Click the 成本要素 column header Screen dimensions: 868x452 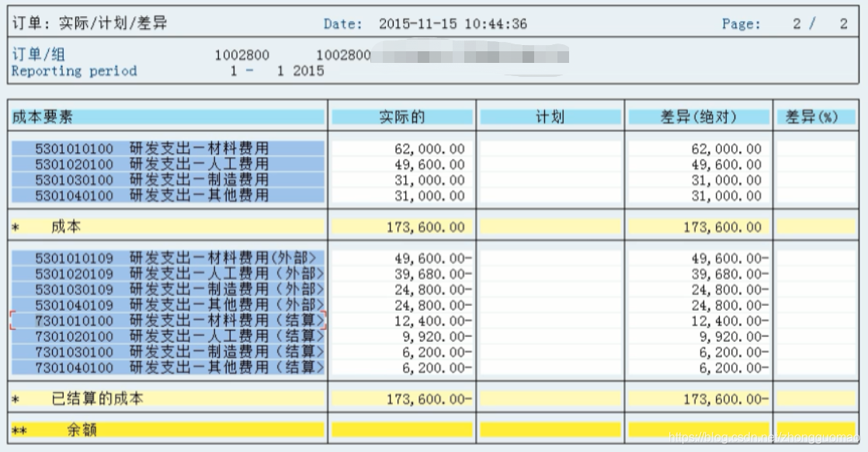[168, 116]
